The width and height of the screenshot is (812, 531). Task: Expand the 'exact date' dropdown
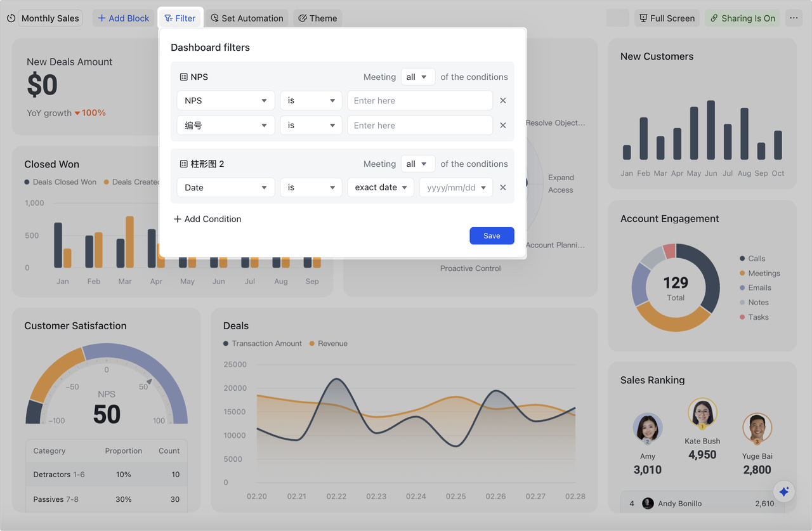(380, 187)
